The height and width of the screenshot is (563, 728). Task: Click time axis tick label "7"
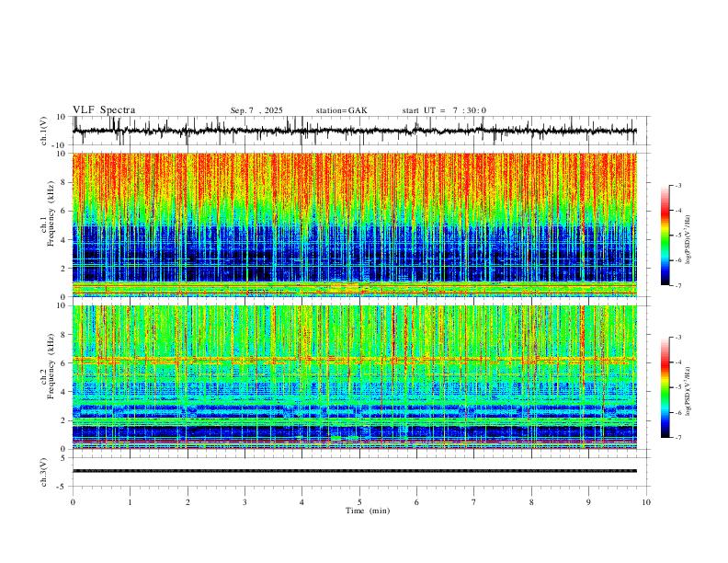474,502
